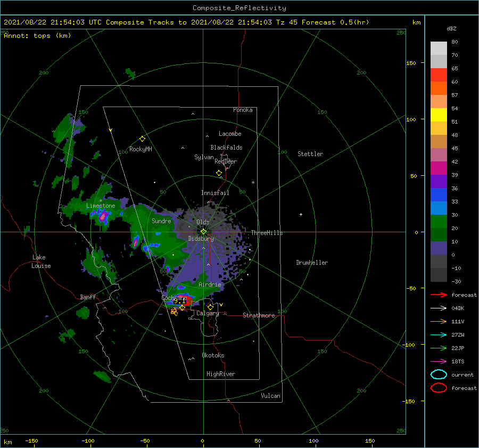The image size is (479, 448).
Task: Click the red swatch in dBZ scale
Action: 439,75
